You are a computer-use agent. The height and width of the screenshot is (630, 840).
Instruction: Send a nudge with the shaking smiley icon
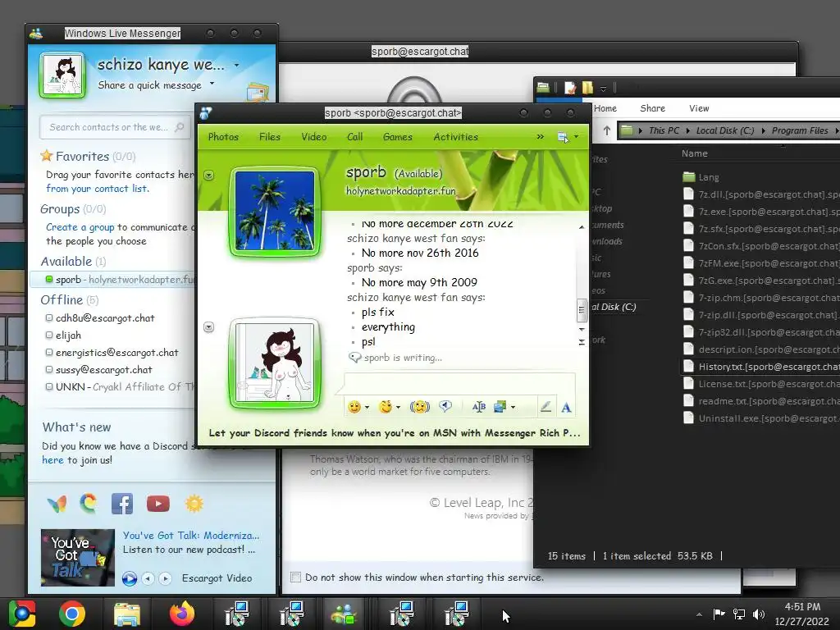coord(419,407)
